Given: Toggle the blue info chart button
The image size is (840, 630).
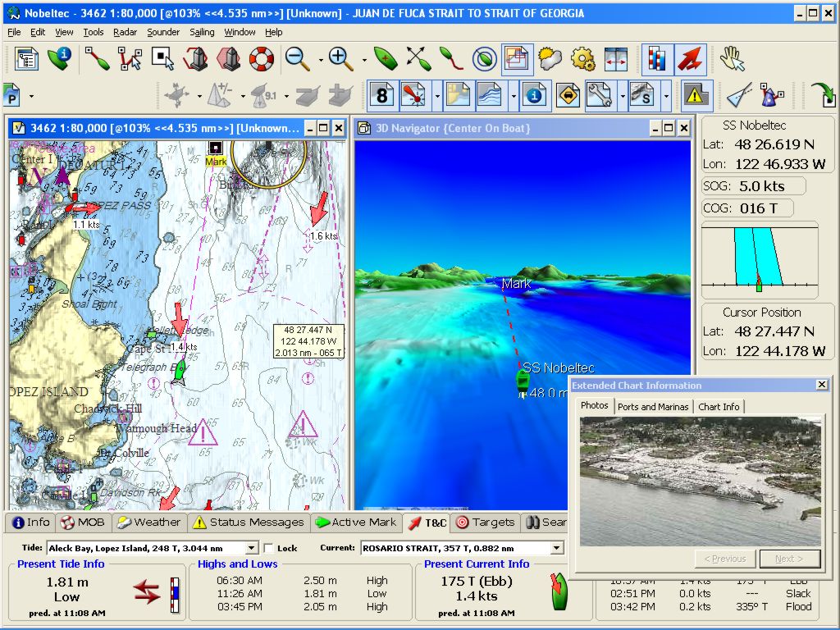Looking at the screenshot, I should pyautogui.click(x=534, y=96).
